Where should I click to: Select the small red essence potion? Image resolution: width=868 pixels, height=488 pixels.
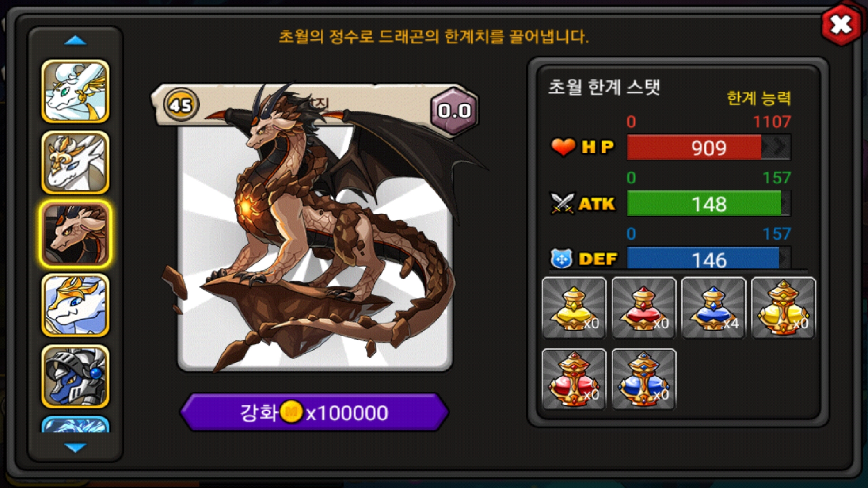[x=644, y=308]
